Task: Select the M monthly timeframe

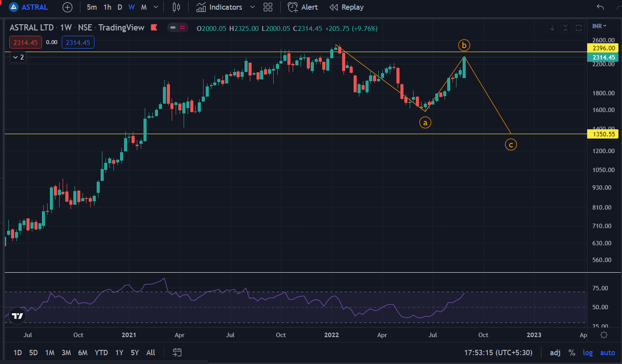Action: click(144, 7)
